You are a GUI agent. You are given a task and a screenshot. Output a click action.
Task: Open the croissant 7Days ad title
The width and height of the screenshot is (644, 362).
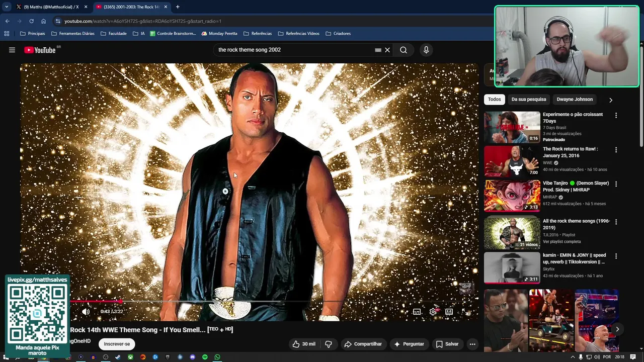(573, 118)
